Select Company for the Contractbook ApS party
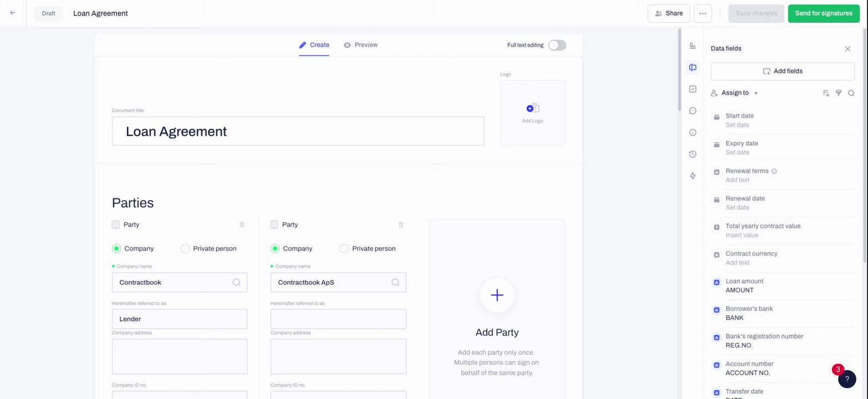The height and width of the screenshot is (399, 868). [x=275, y=248]
